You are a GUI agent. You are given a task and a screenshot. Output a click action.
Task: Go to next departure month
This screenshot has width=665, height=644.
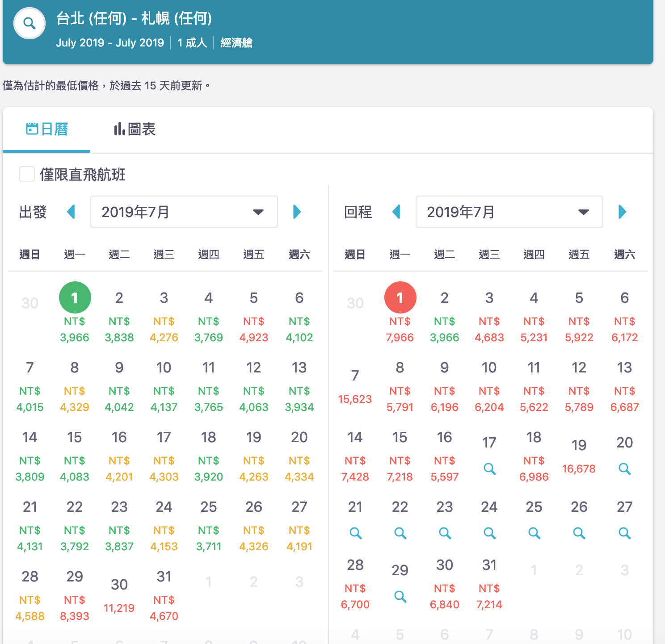point(297,212)
